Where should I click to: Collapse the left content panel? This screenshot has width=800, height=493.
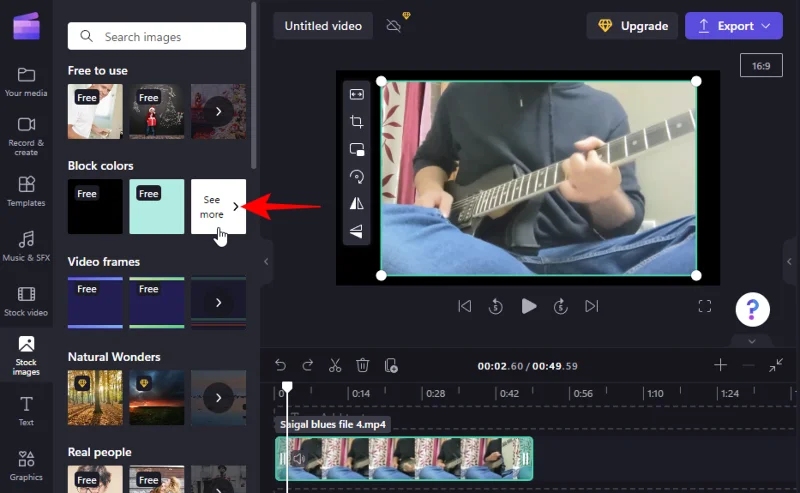[x=266, y=261]
